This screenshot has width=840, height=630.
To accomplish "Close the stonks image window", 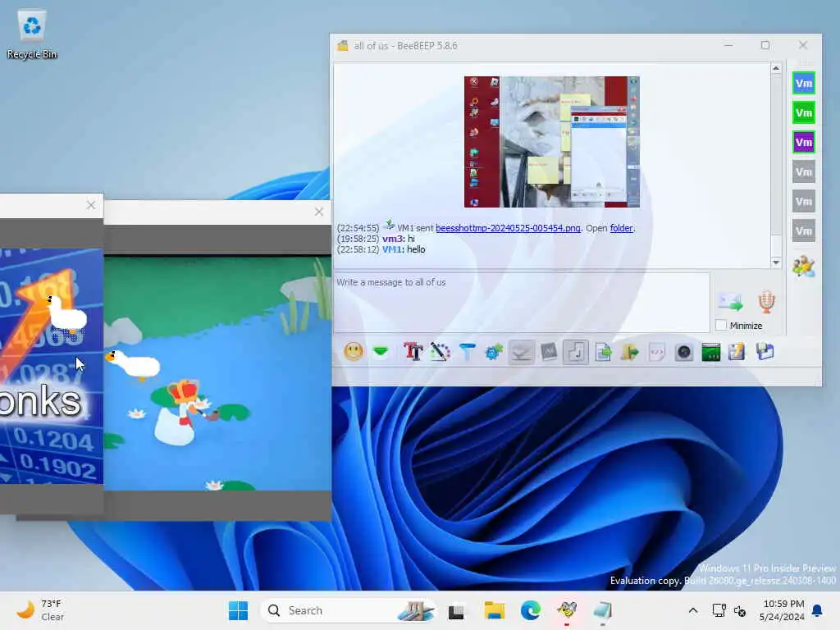I will pos(91,205).
